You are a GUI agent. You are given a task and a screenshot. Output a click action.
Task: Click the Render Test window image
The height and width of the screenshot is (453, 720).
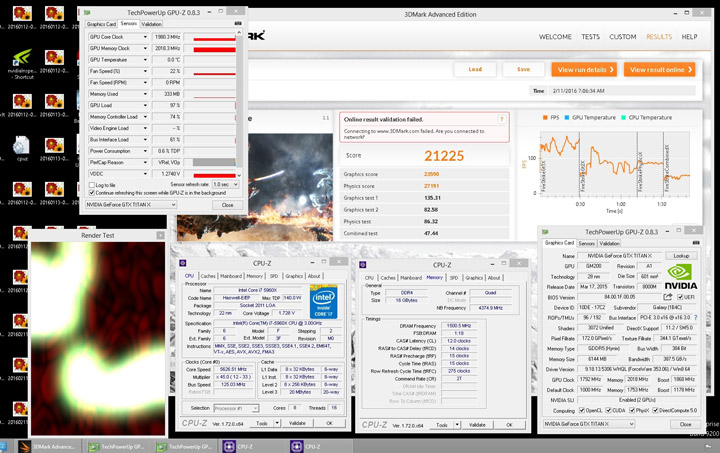[x=98, y=339]
